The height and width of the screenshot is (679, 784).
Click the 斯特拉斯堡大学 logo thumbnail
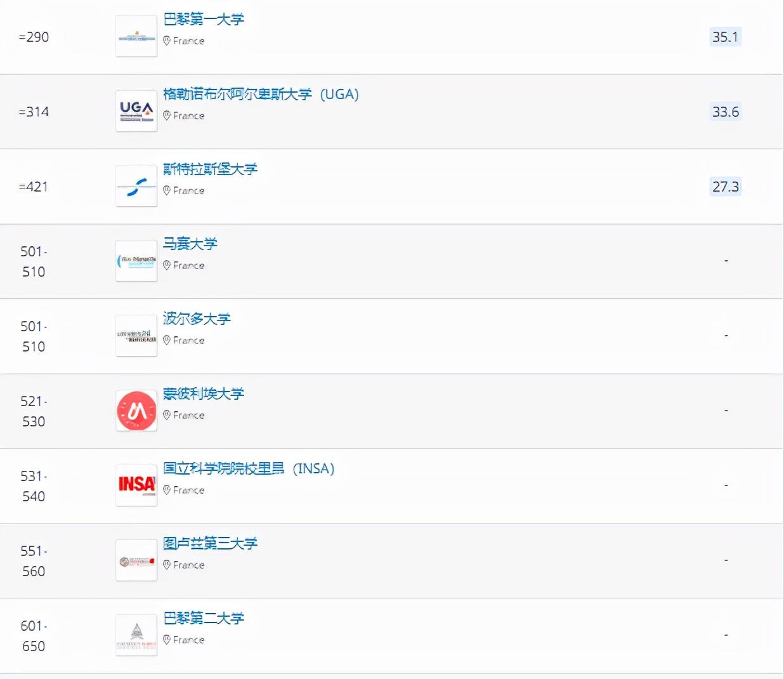pos(136,186)
